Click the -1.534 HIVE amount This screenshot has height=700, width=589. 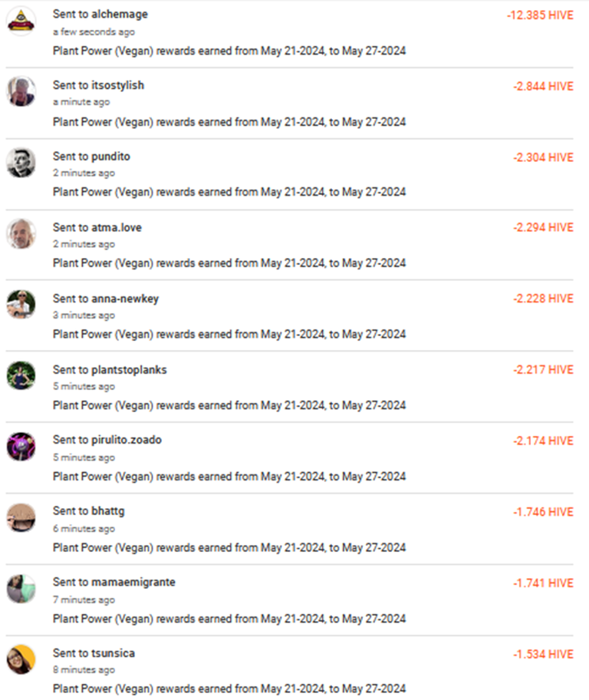[x=543, y=655]
